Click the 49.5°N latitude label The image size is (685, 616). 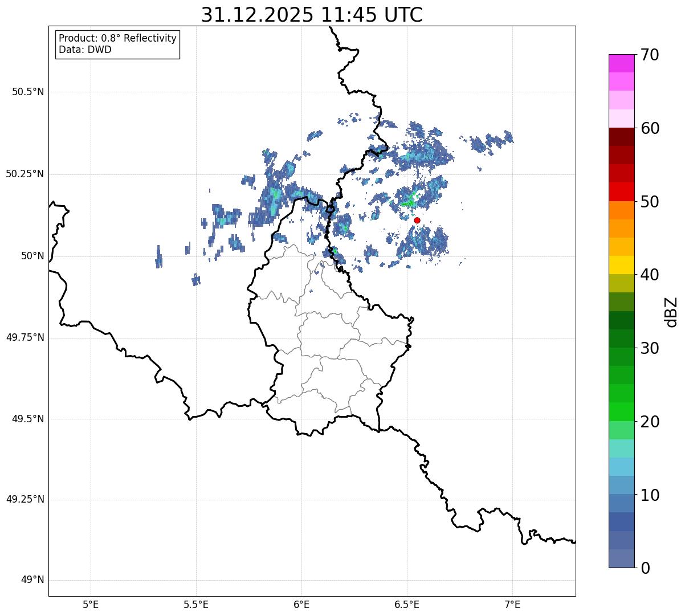coord(28,419)
